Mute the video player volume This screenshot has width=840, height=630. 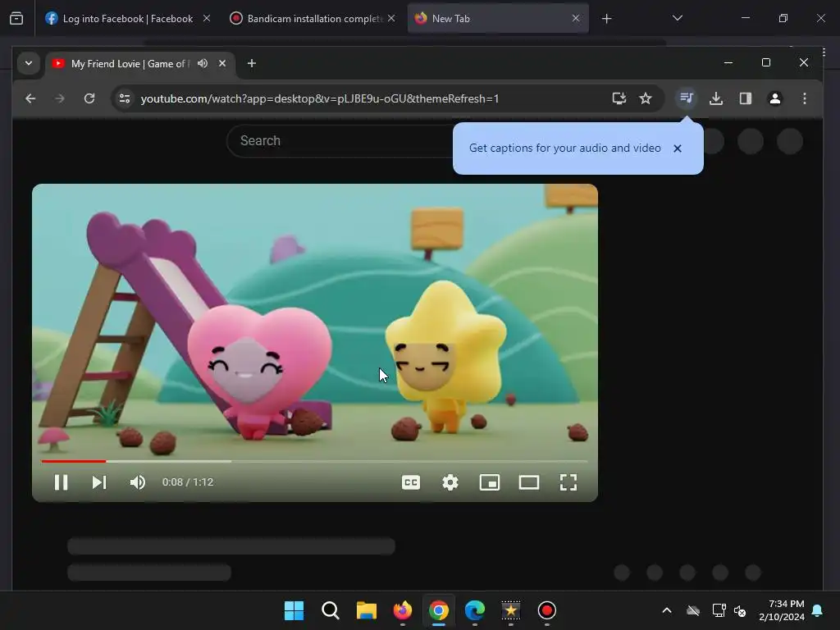click(138, 482)
